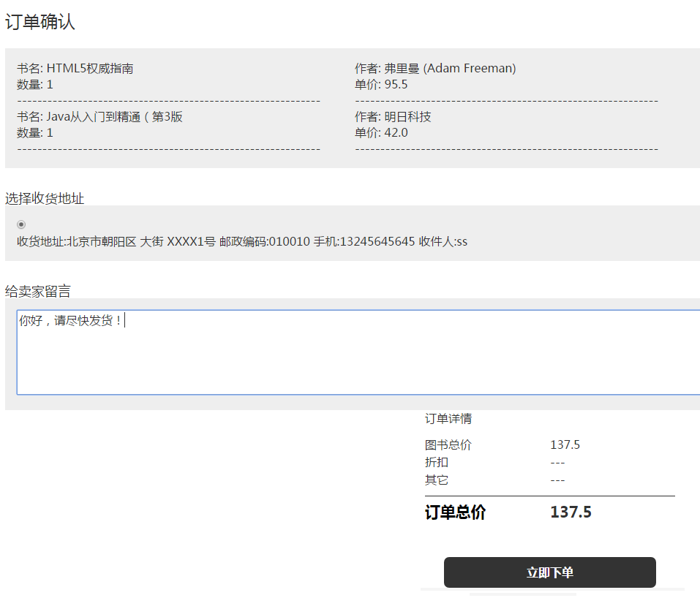Click the delivery address text line

click(x=242, y=241)
